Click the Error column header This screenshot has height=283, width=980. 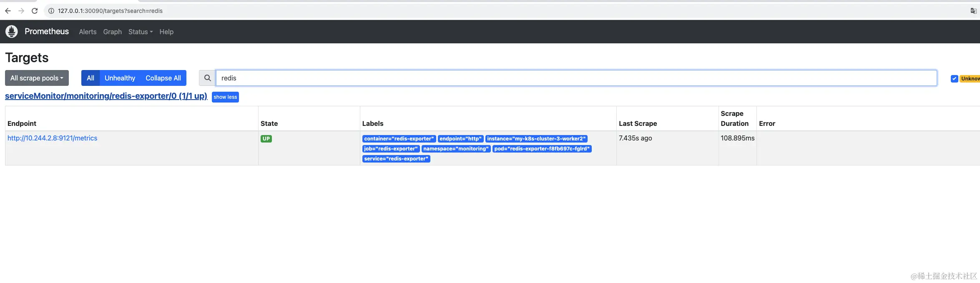pos(767,123)
